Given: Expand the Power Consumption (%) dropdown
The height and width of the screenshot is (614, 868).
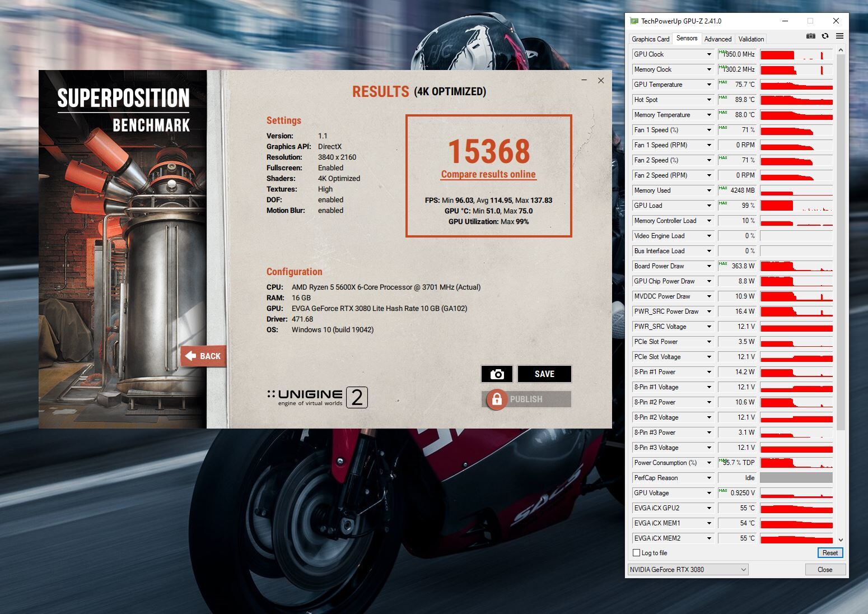Looking at the screenshot, I should (708, 463).
